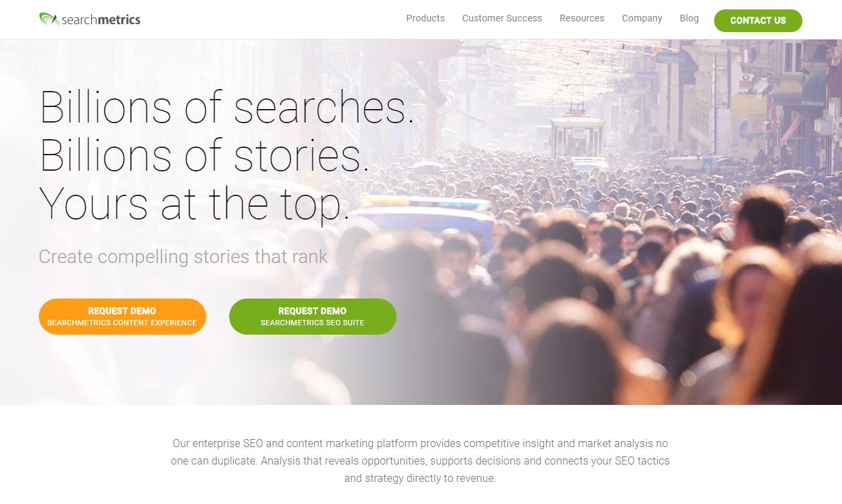Click the green CONTACT US button

(758, 20)
